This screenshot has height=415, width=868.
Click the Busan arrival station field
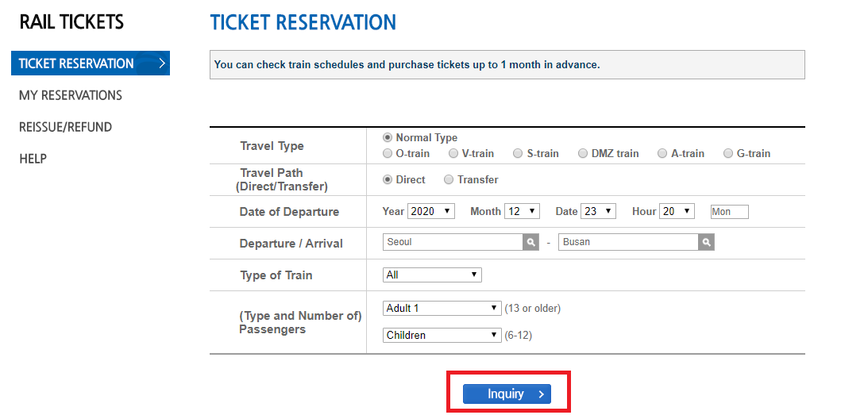(628, 242)
